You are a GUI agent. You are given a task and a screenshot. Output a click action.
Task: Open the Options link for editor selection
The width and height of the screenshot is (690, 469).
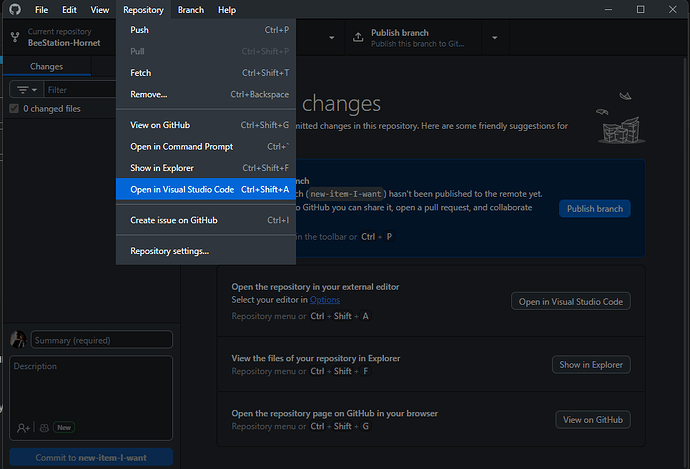325,300
